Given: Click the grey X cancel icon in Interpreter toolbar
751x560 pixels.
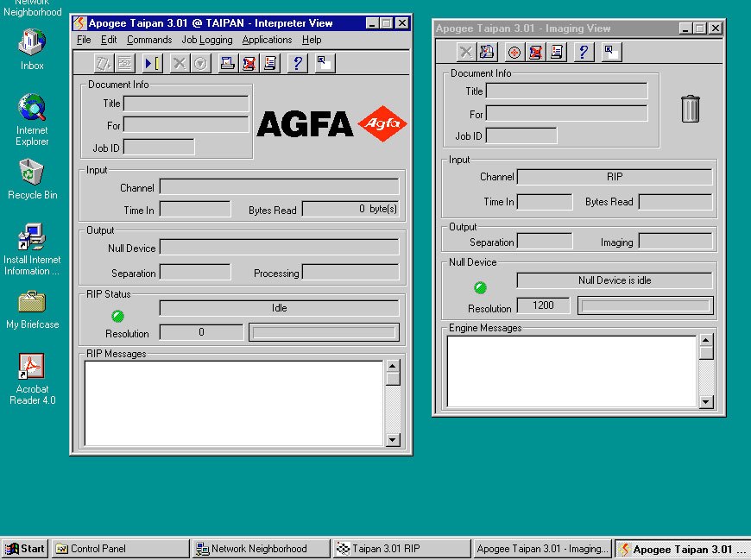Looking at the screenshot, I should pyautogui.click(x=180, y=63).
